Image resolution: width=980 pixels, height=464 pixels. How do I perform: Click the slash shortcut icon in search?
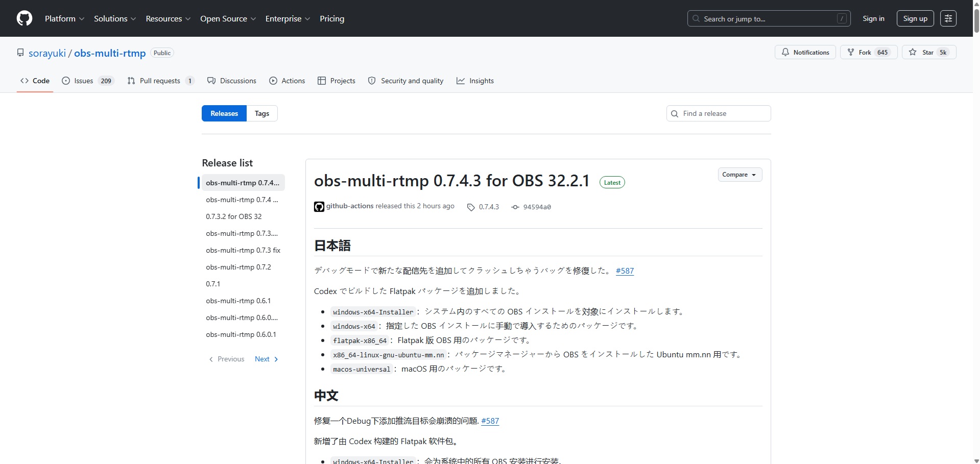tap(842, 18)
